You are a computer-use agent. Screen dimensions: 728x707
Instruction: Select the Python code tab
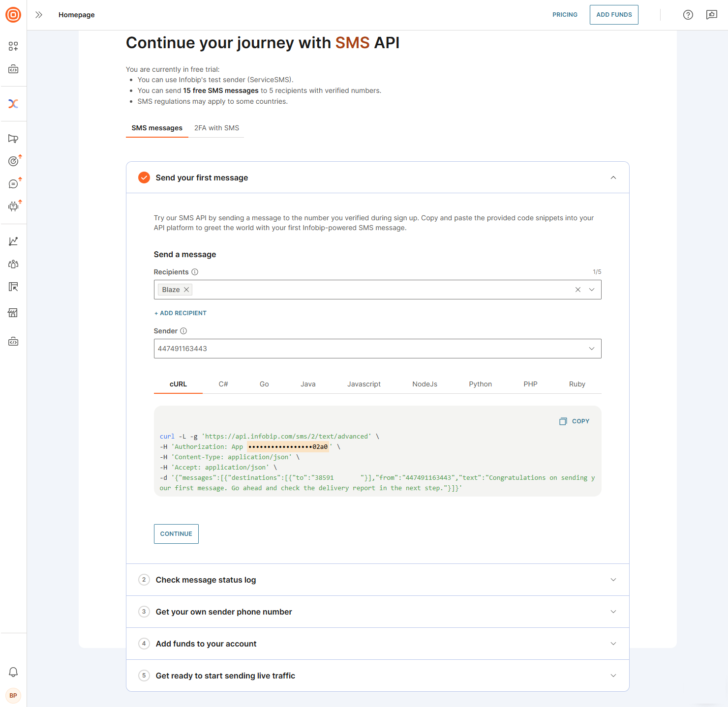(480, 384)
